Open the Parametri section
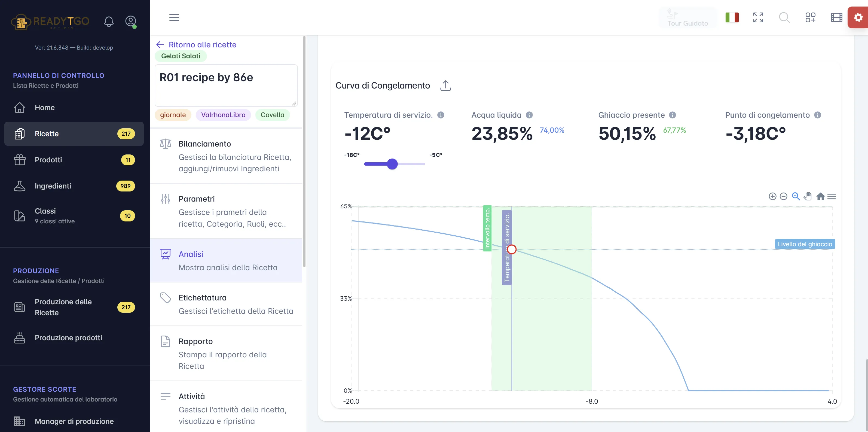Screen dimensions: 868x432 point(227,211)
